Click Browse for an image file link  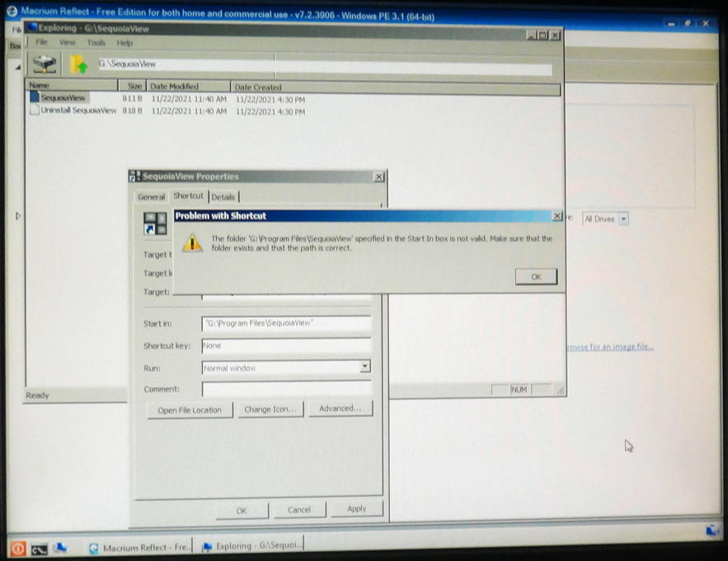coord(609,346)
